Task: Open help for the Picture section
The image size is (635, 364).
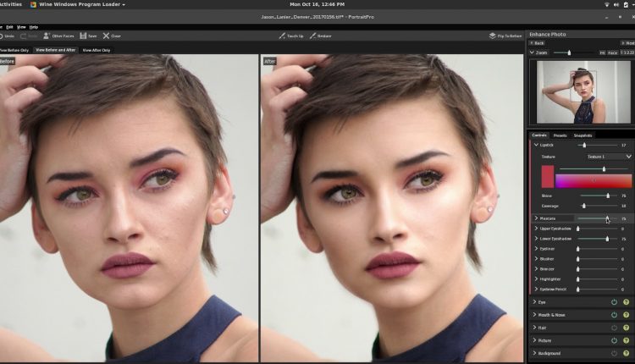Action: tap(626, 340)
